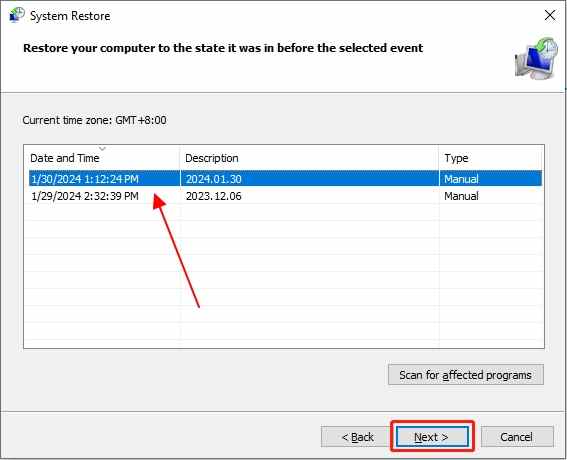
Task: Click the Manual type in the 2023.12.06 row
Action: click(461, 196)
